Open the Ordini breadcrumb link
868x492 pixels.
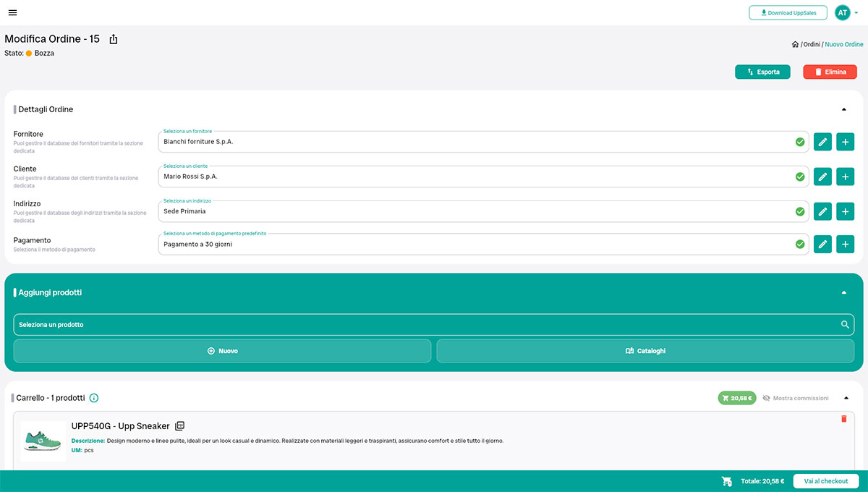click(812, 44)
